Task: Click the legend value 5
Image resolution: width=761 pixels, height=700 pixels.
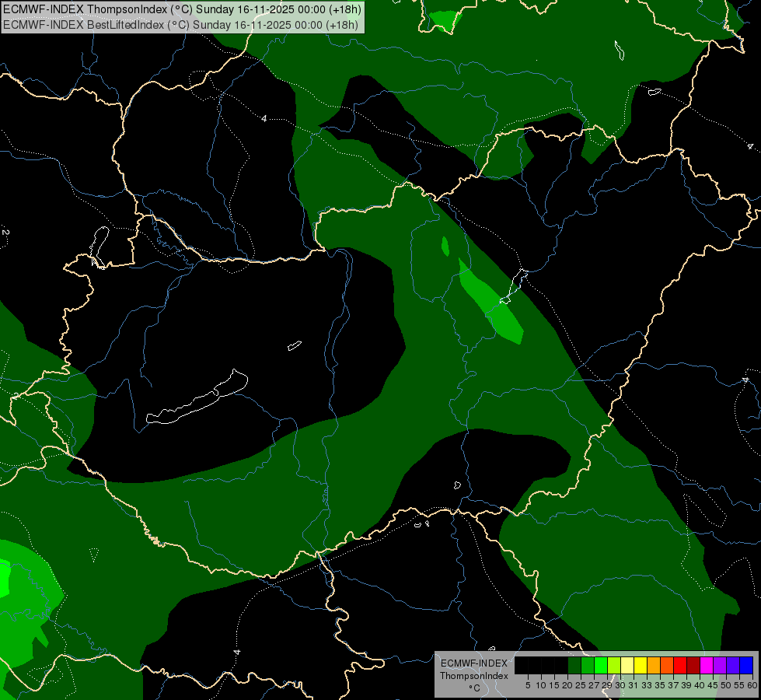Action: [528, 685]
